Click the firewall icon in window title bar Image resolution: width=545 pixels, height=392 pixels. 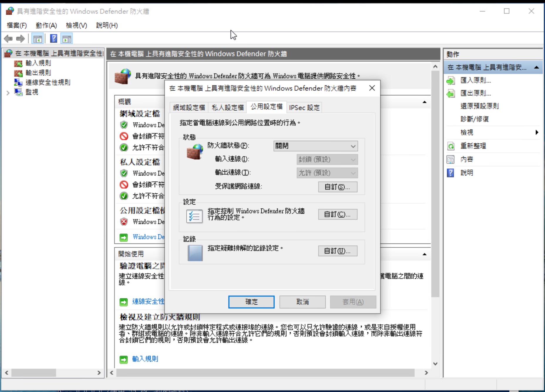tap(10, 11)
